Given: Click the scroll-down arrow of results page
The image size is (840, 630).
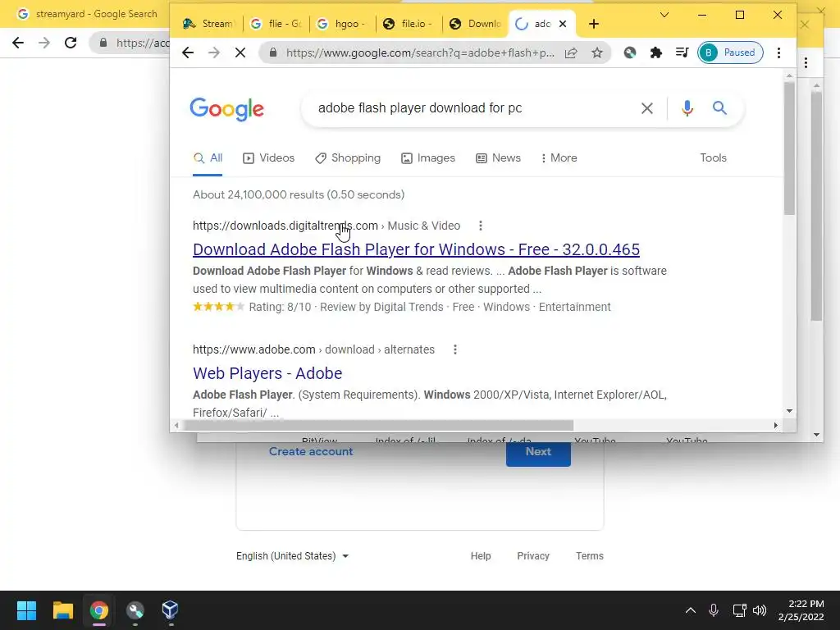Looking at the screenshot, I should coord(789,411).
